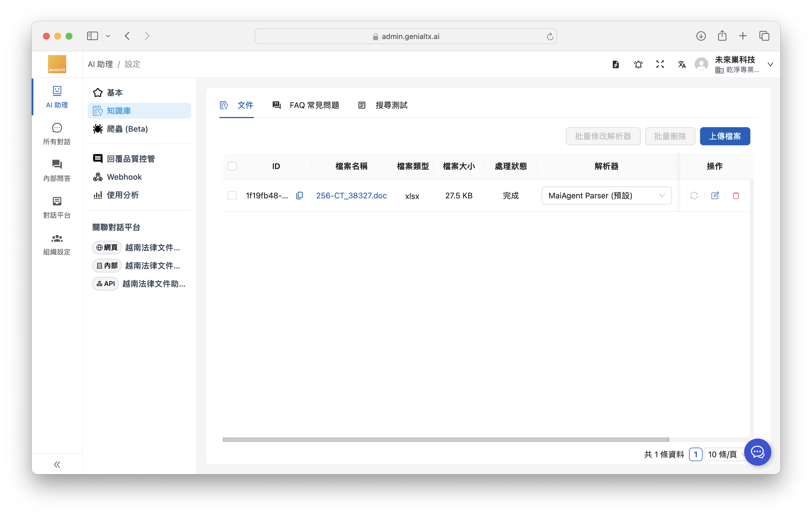Collapse the left sidebar with double chevron
Image resolution: width=812 pixels, height=516 pixels.
57,465
